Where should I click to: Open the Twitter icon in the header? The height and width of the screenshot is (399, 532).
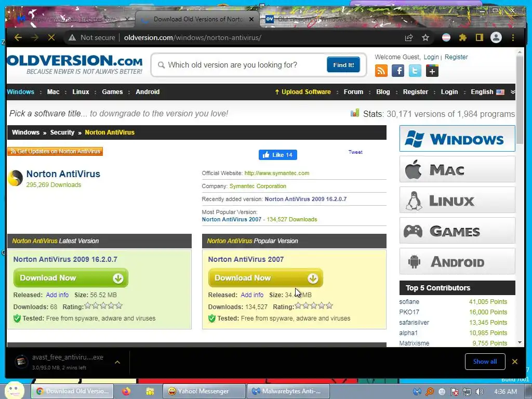[x=415, y=71]
